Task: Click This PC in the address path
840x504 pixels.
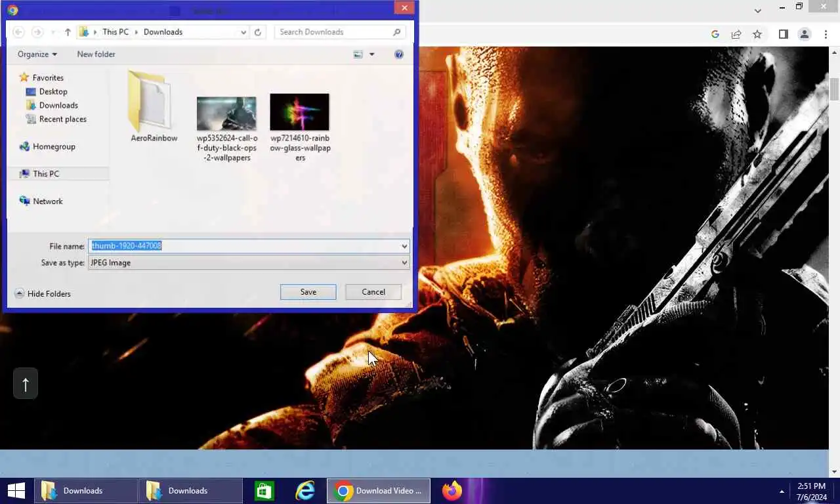Action: pyautogui.click(x=115, y=31)
